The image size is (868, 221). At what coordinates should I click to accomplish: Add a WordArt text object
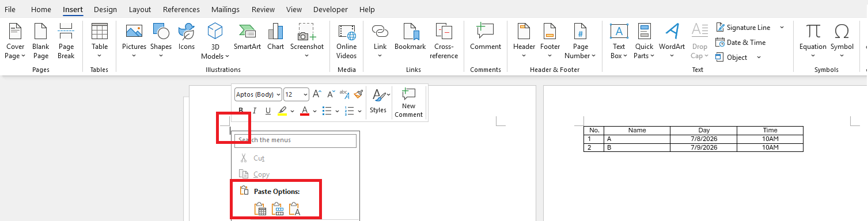tap(672, 41)
